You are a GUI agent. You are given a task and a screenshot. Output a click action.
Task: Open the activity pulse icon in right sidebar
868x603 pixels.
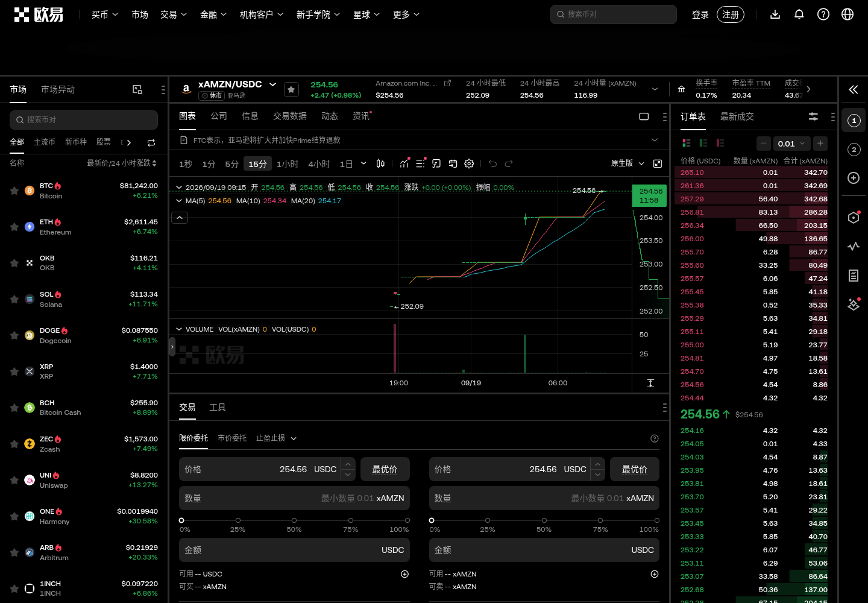pos(854,246)
